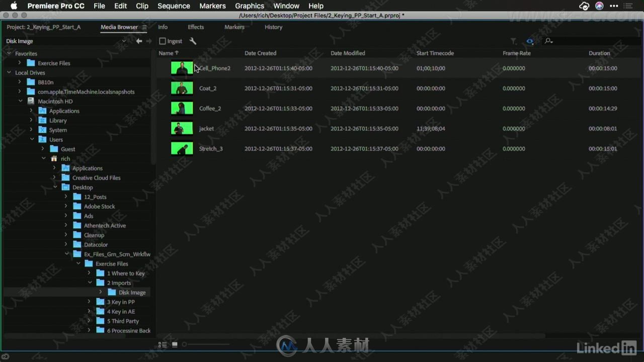Select the Macintosh HD drive icon
Screen dimensions: 644x362
pos(31,101)
